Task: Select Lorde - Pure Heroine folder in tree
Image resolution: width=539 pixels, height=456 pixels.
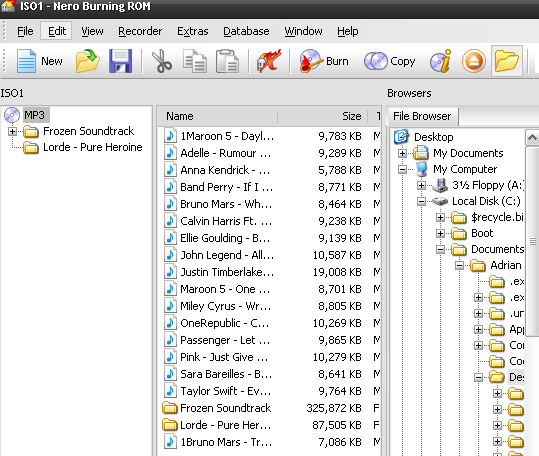Action: pos(92,147)
